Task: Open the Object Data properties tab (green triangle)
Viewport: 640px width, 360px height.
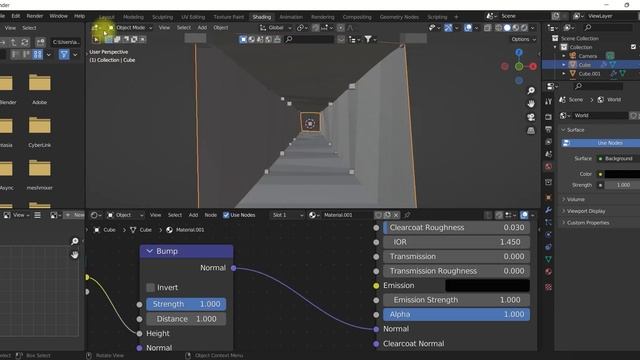Action: click(x=548, y=259)
